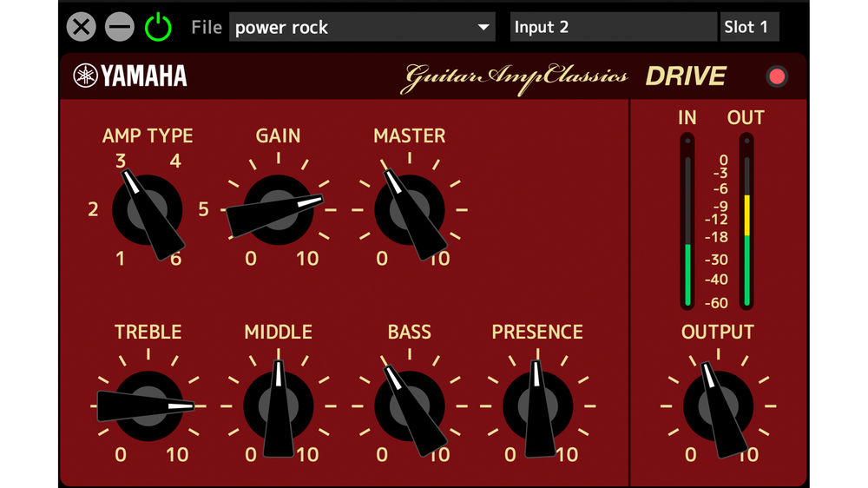Open the power rock preset dropdown
The height and width of the screenshot is (488, 868).
(x=362, y=27)
